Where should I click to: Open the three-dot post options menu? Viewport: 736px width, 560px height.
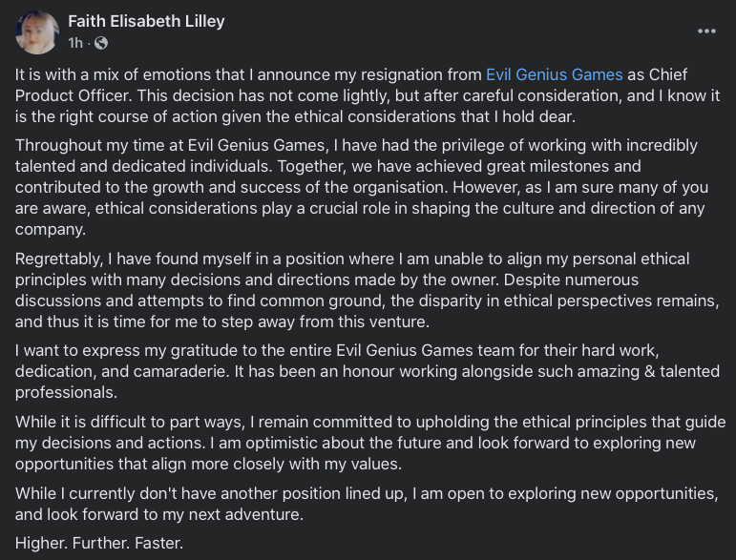coord(706,31)
